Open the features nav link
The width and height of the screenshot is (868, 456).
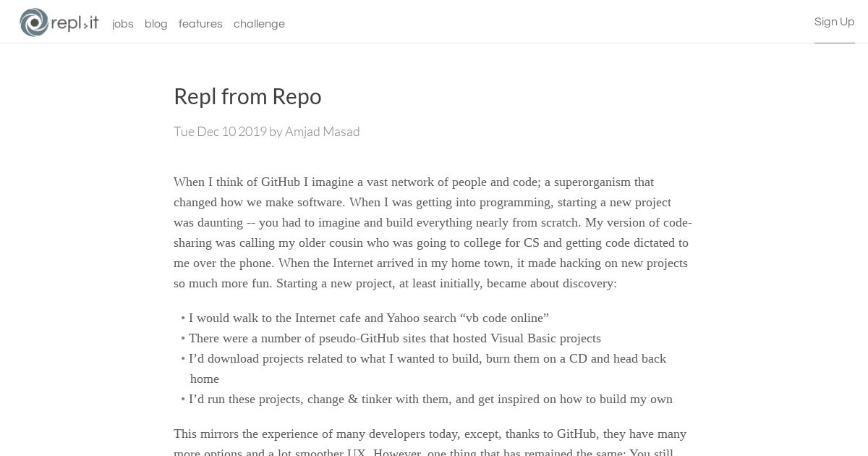point(200,24)
